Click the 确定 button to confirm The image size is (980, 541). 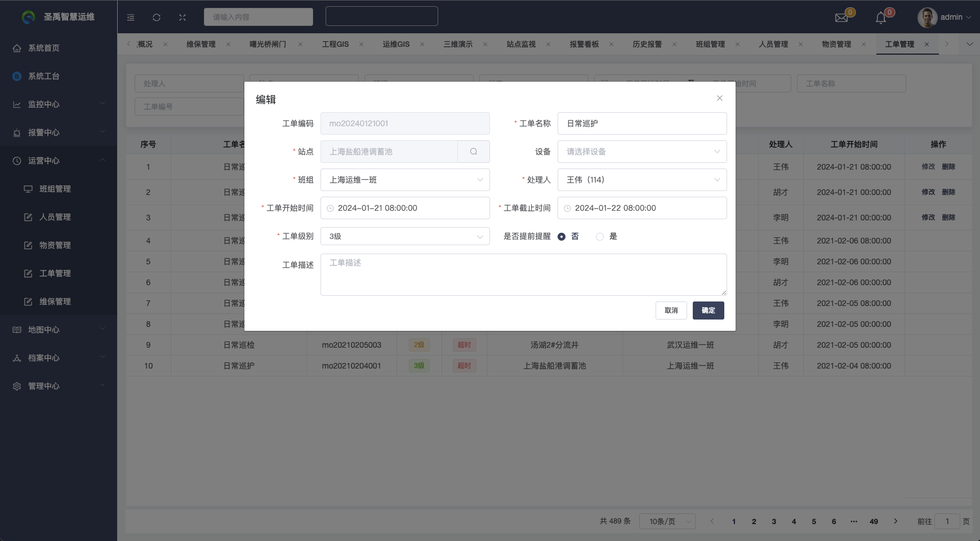(x=708, y=311)
